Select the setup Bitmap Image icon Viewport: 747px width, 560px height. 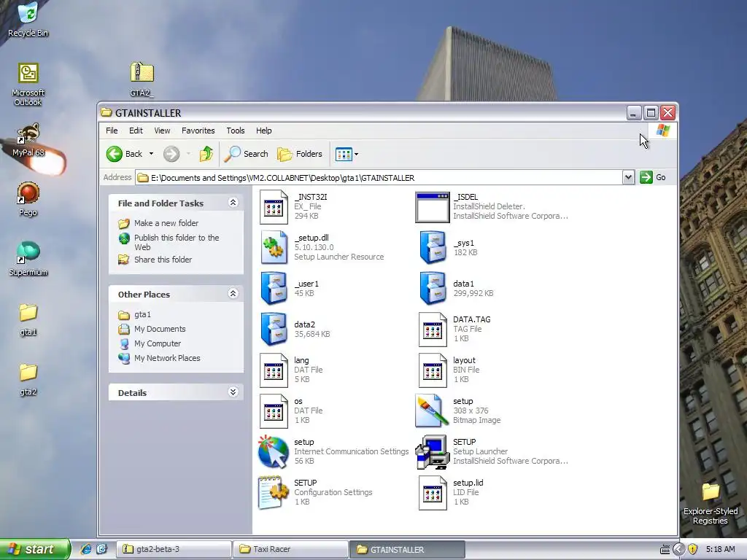[x=432, y=411]
